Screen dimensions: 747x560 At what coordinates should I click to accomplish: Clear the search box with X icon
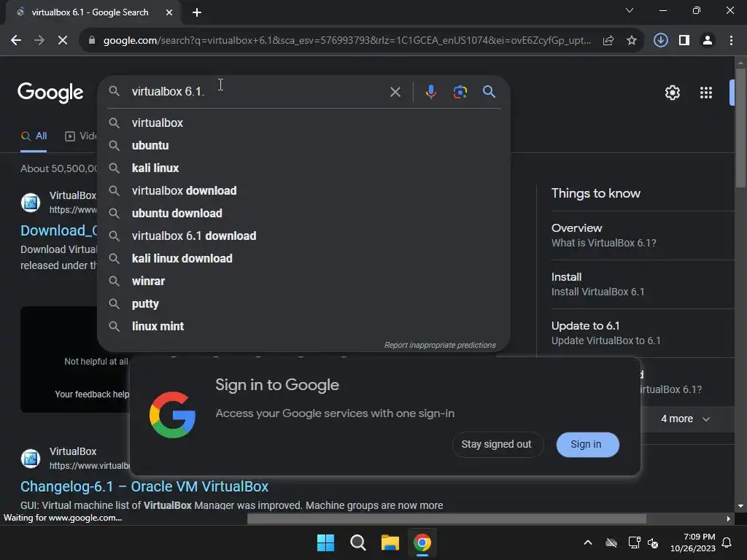point(395,92)
